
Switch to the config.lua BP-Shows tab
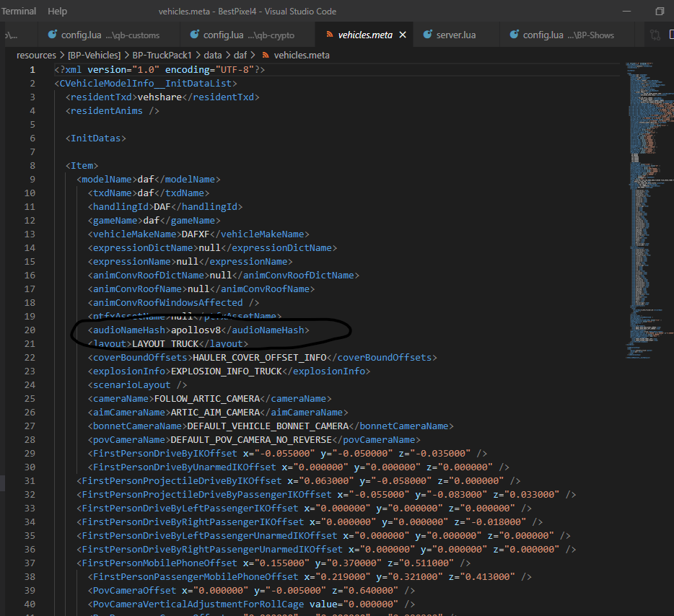coord(568,35)
